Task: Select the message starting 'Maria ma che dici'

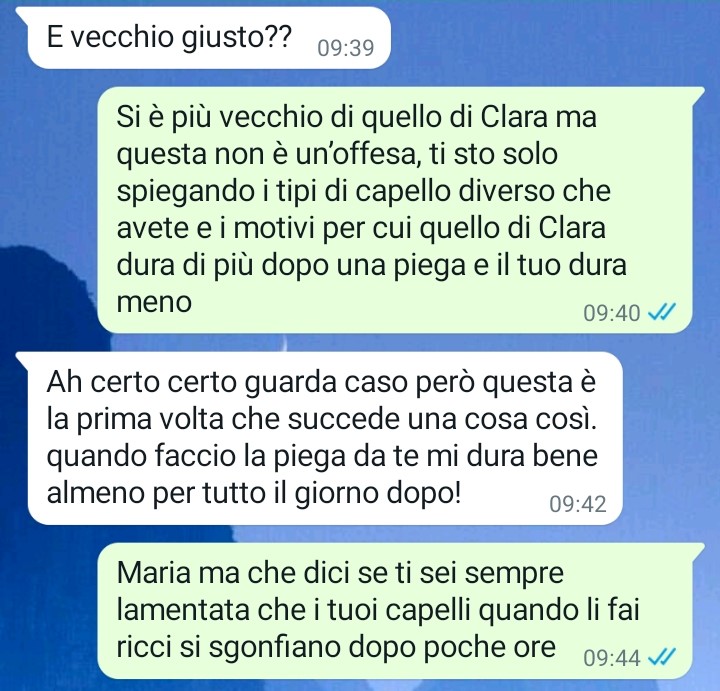Action: (x=395, y=611)
